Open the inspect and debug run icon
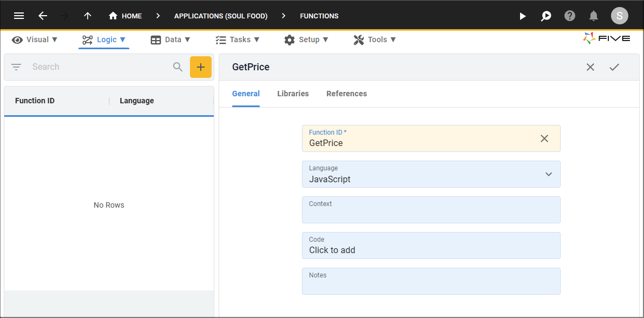 [x=546, y=16]
